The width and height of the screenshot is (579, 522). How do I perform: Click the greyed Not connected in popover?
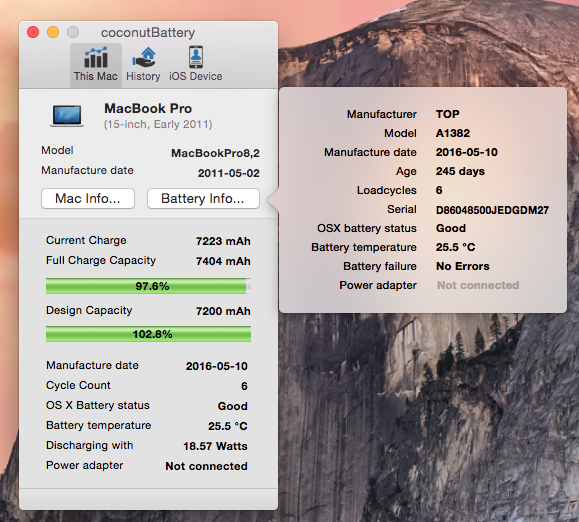click(x=478, y=285)
